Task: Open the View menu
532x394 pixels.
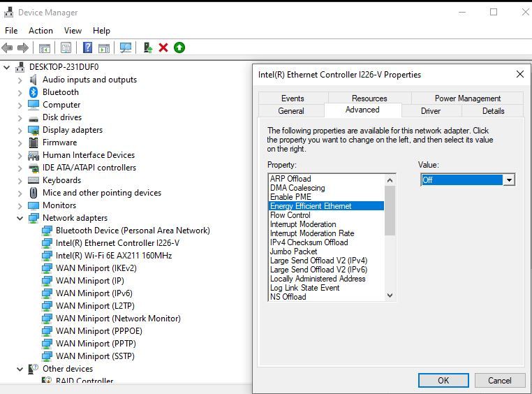Action: pos(73,31)
